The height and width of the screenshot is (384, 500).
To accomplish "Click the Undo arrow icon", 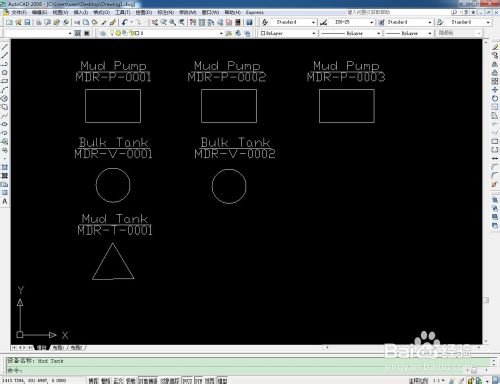I will coord(124,22).
